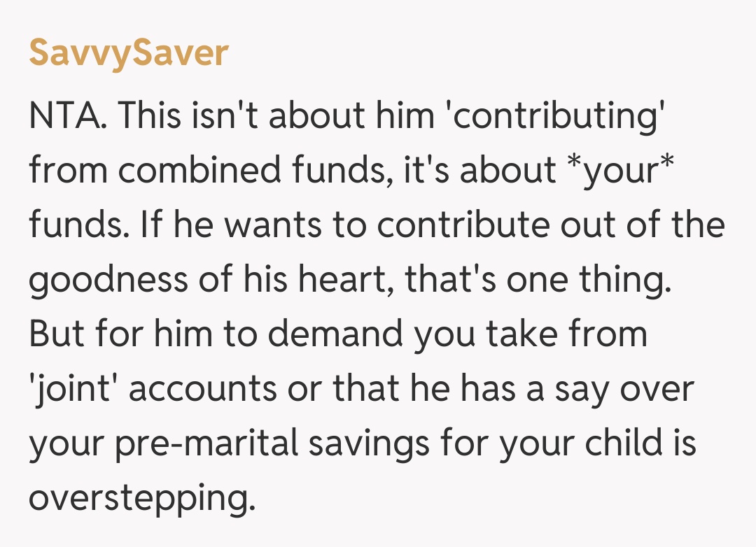This screenshot has height=547, width=756.
Task: Click the word 'accounts' in the comment
Action: tap(202, 388)
